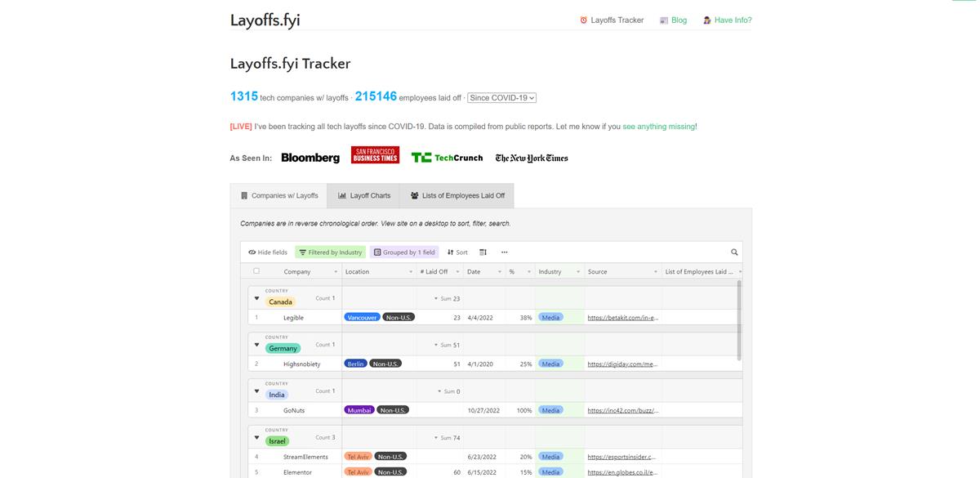Screen dimensions: 980x478
Task: Open Have Info? in the top navigation
Action: coord(728,20)
